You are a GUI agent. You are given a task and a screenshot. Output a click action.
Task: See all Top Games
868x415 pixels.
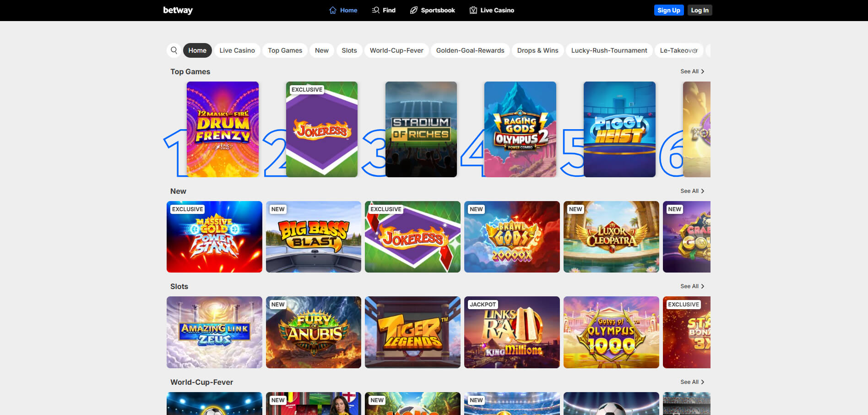pyautogui.click(x=692, y=71)
